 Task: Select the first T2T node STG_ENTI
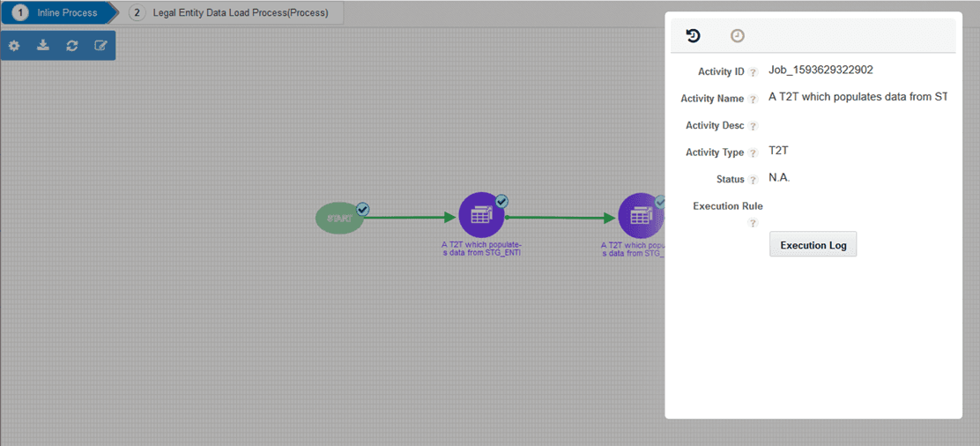coord(481,215)
